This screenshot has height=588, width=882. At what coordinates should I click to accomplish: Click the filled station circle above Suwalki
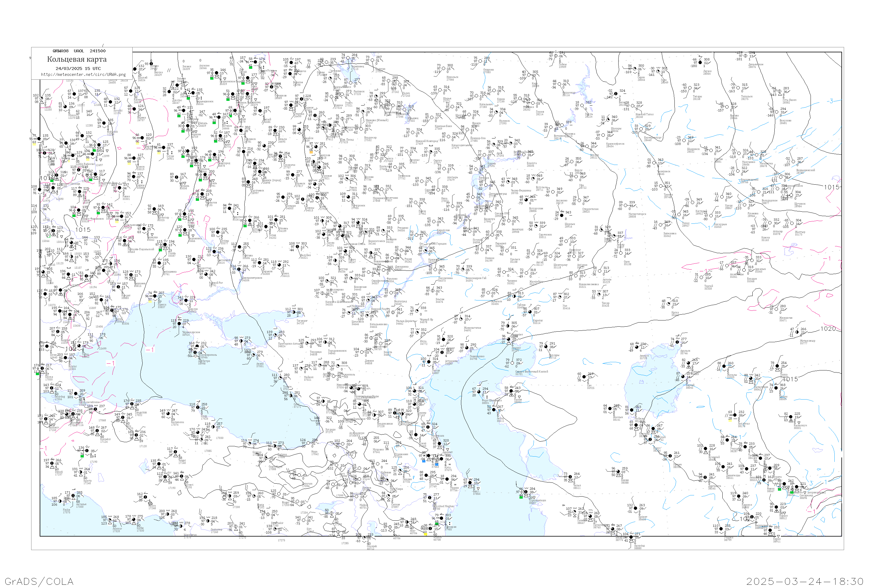click(111, 102)
